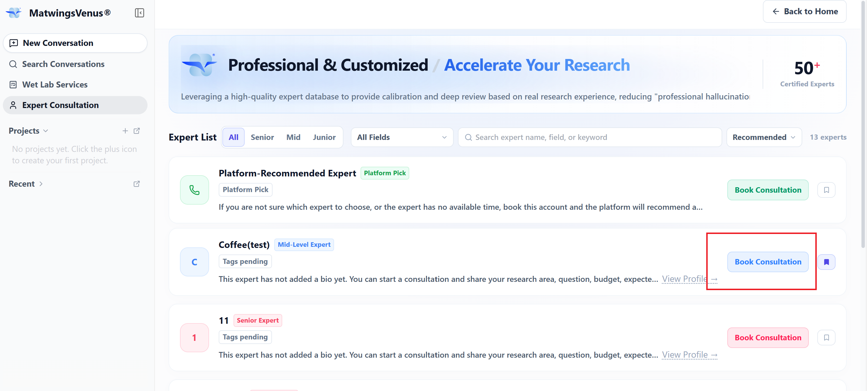Bookmark the expert named 11
Image resolution: width=868 pixels, height=391 pixels.
click(x=826, y=337)
